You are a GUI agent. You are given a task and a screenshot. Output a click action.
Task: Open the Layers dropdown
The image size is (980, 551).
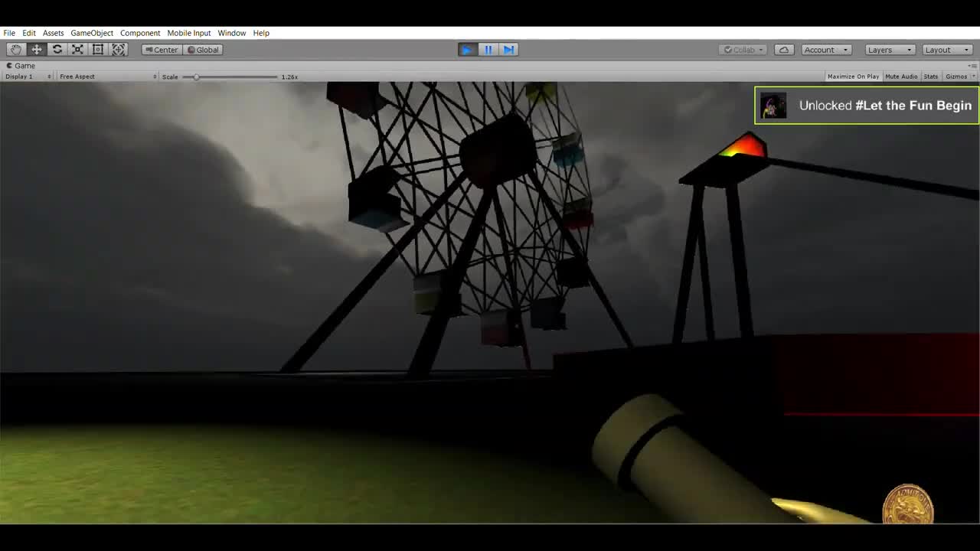click(x=890, y=50)
